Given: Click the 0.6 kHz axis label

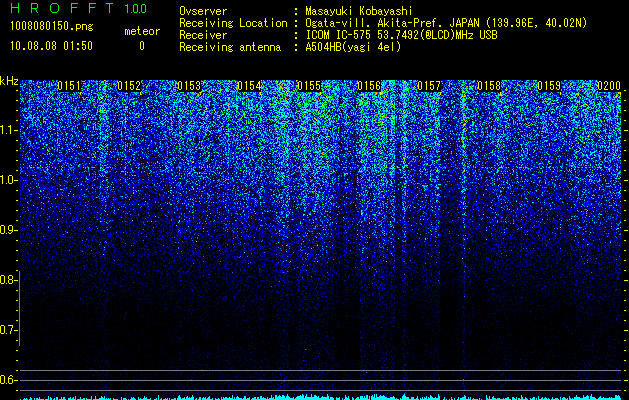Looking at the screenshot, I should [8, 380].
